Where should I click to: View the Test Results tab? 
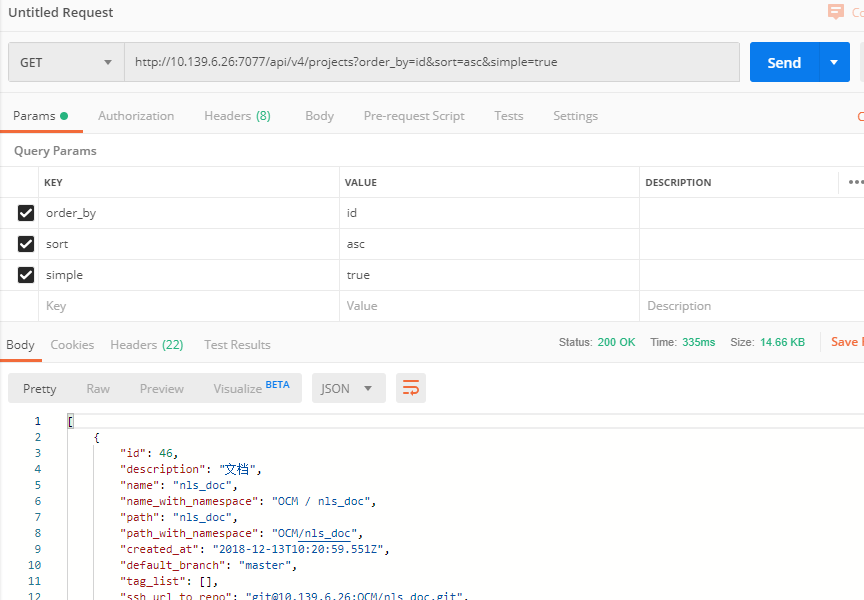click(x=237, y=345)
